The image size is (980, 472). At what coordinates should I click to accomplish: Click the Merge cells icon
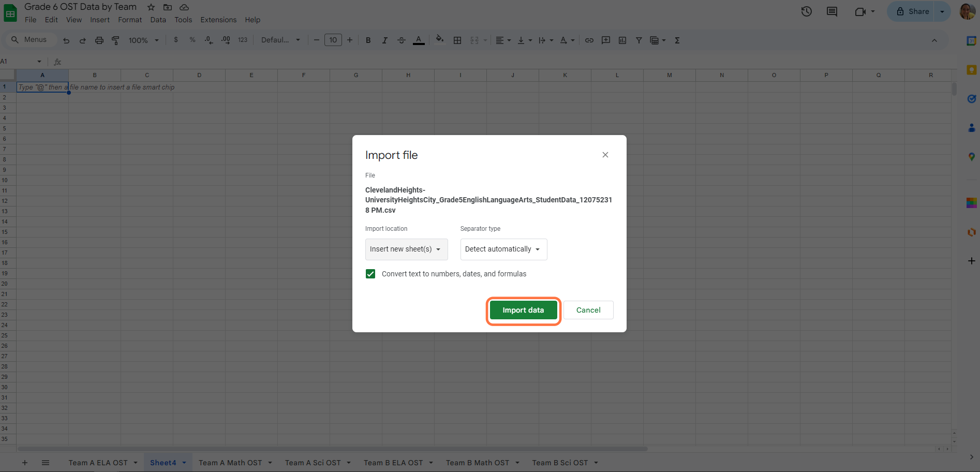tap(474, 40)
